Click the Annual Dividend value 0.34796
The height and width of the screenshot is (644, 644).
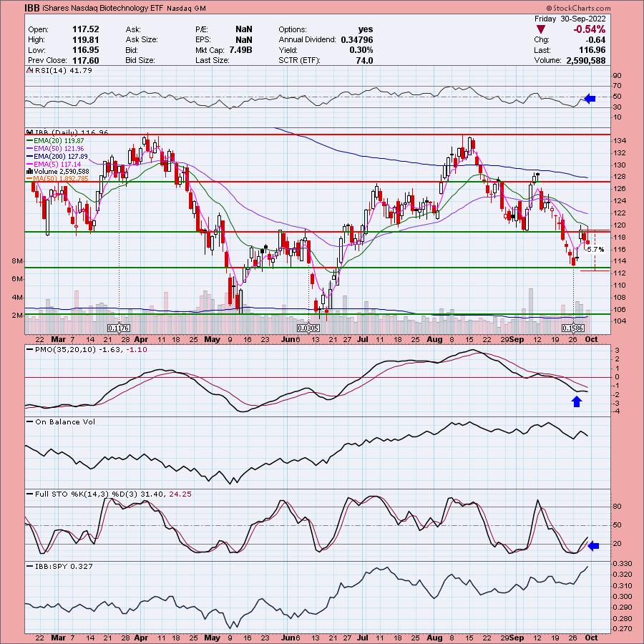coord(357,40)
